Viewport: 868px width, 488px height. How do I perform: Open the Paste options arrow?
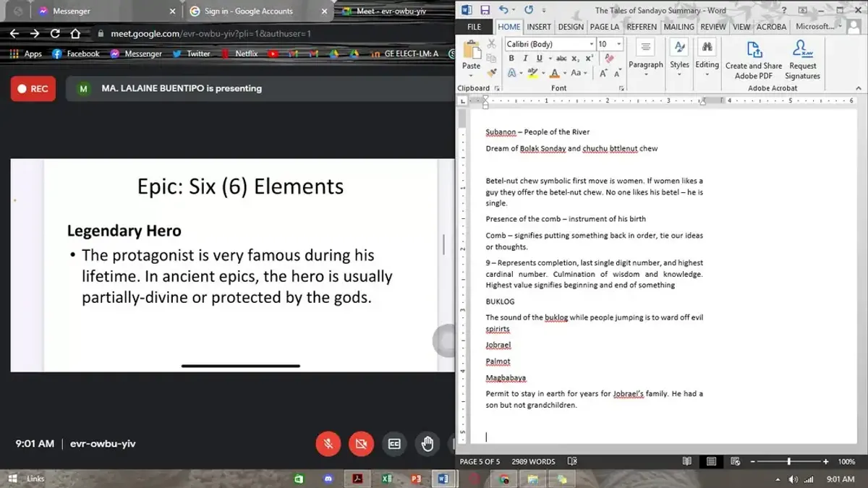click(x=471, y=75)
